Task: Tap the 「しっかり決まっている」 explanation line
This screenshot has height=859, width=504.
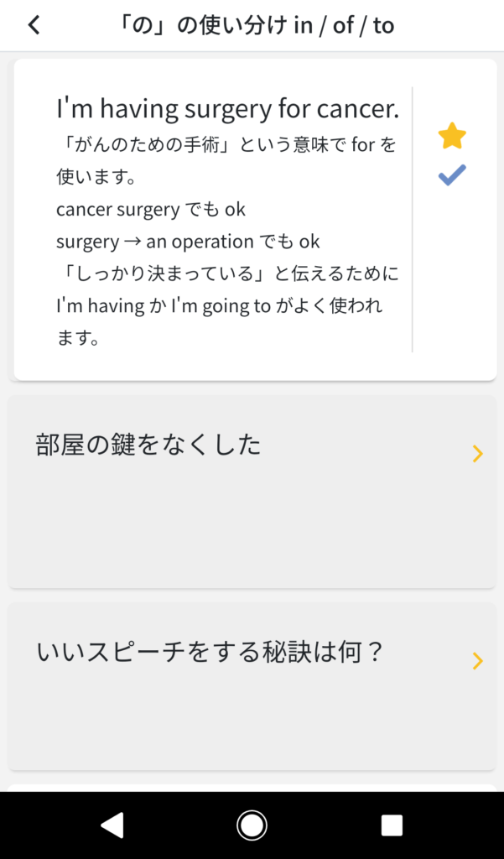Action: tap(226, 273)
